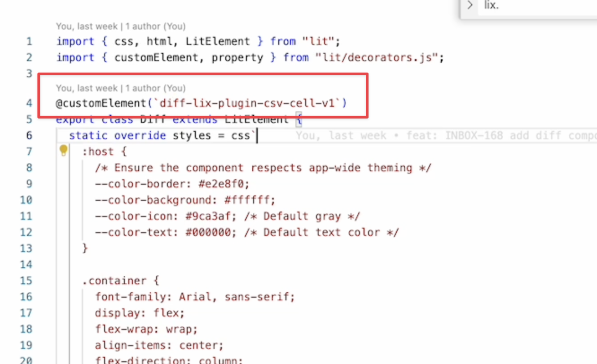Click line number 13 in the gutter
The height and width of the screenshot is (364, 597).
(x=26, y=248)
